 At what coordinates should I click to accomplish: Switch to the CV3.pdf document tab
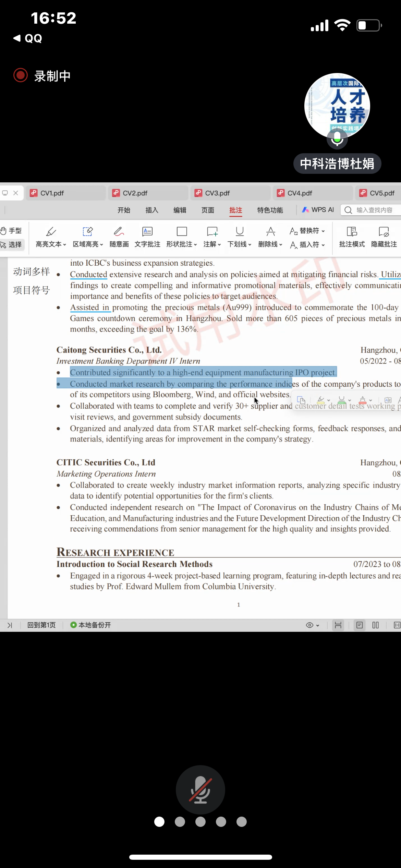coord(231,193)
